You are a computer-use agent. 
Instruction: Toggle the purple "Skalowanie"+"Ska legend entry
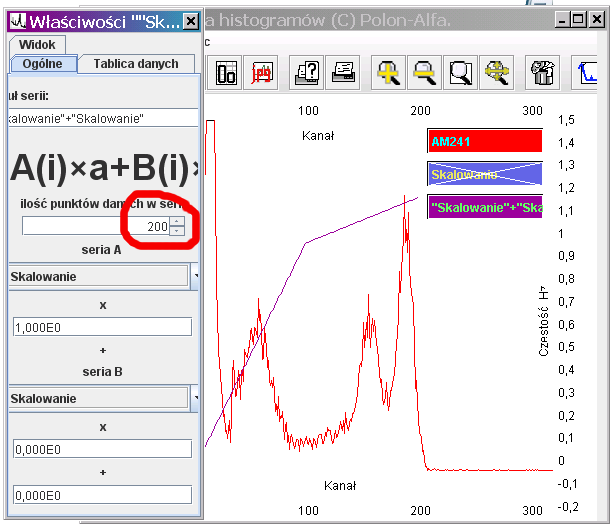tap(485, 207)
